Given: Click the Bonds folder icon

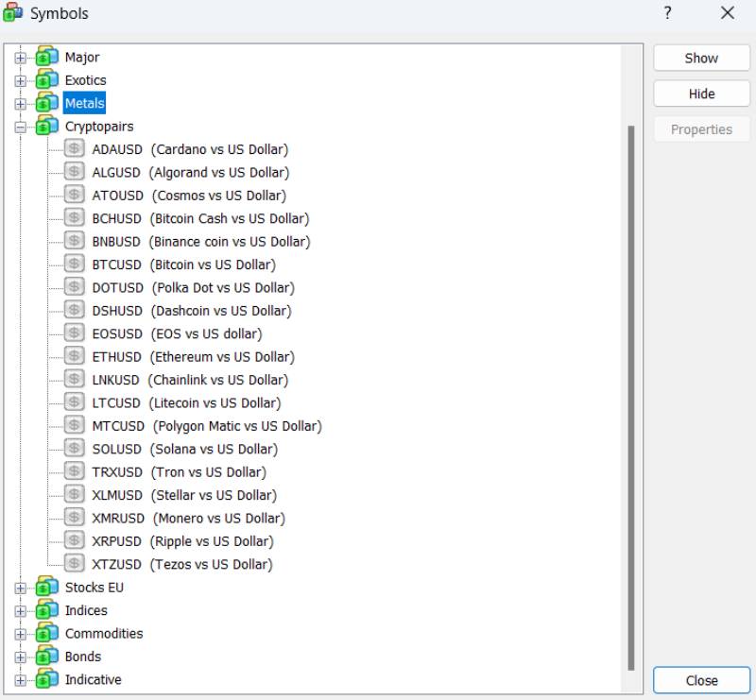Looking at the screenshot, I should pyautogui.click(x=47, y=657).
